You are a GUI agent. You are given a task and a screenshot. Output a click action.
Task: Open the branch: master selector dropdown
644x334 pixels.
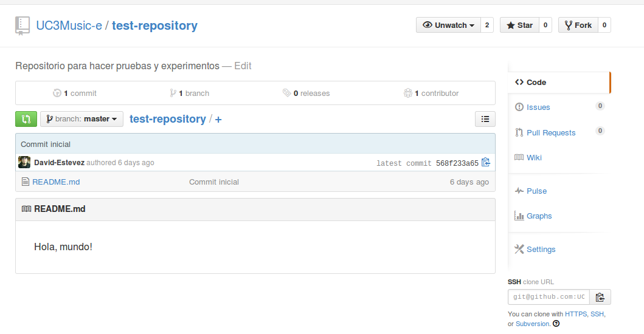click(x=81, y=119)
